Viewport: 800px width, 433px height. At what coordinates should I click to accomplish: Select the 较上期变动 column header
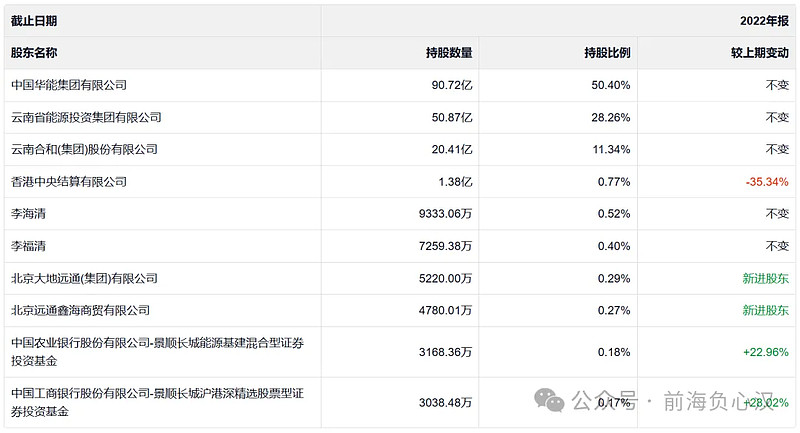tap(760, 53)
